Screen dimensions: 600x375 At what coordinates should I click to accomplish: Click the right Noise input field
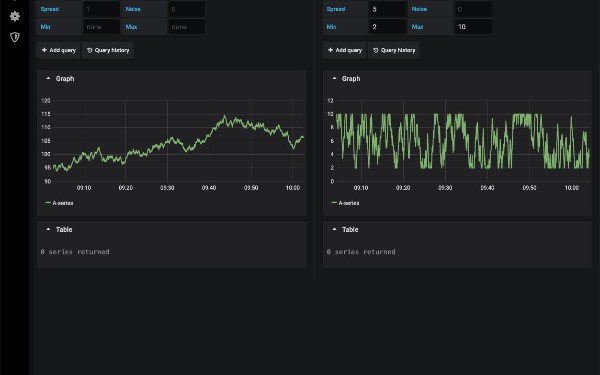473,9
